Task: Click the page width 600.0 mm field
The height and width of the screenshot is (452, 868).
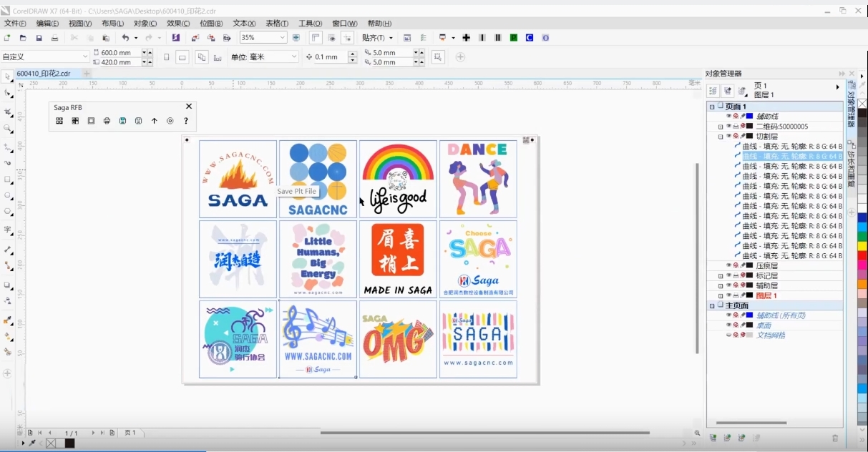Action: pos(120,52)
